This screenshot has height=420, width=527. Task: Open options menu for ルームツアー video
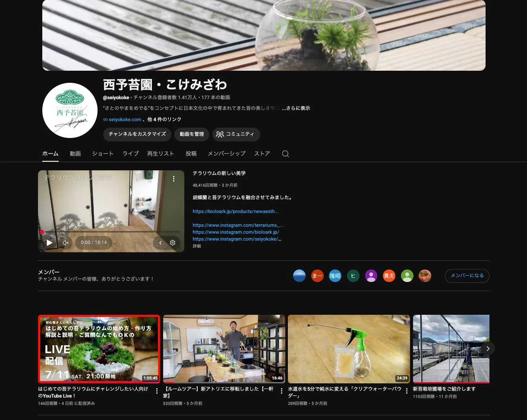click(282, 391)
